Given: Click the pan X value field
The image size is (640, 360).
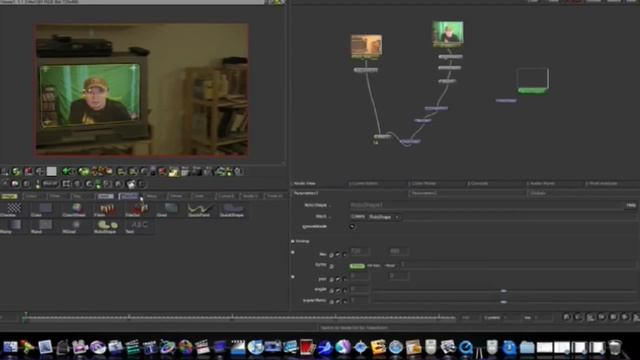Looking at the screenshot, I should pos(360,276).
